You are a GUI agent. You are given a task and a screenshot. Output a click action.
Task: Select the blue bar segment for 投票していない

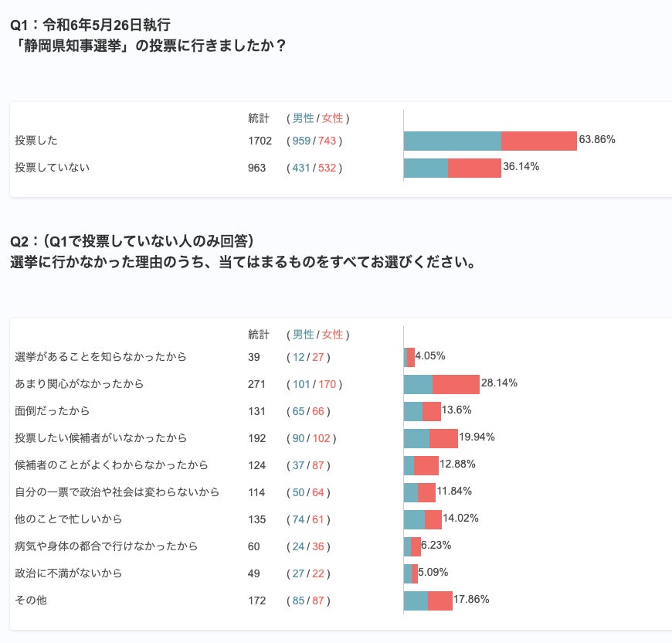pos(426,168)
